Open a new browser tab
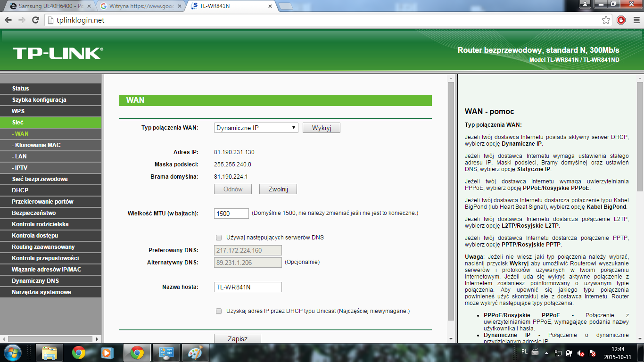 pyautogui.click(x=286, y=6)
